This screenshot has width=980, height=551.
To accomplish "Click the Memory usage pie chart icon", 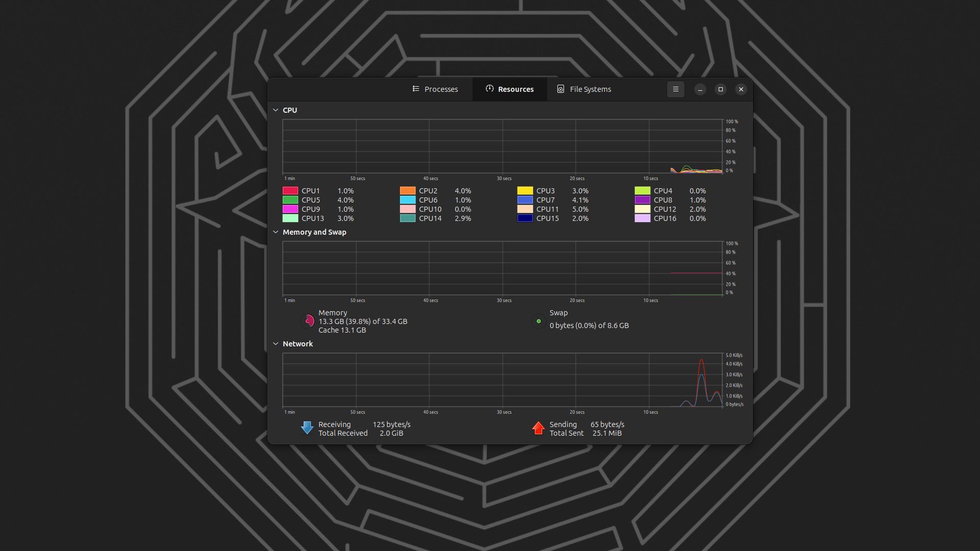I will [x=309, y=321].
